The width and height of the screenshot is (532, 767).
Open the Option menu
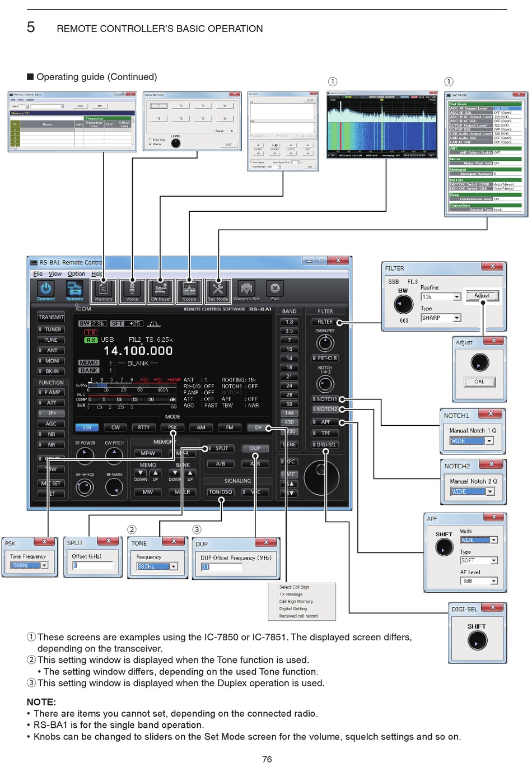77,274
